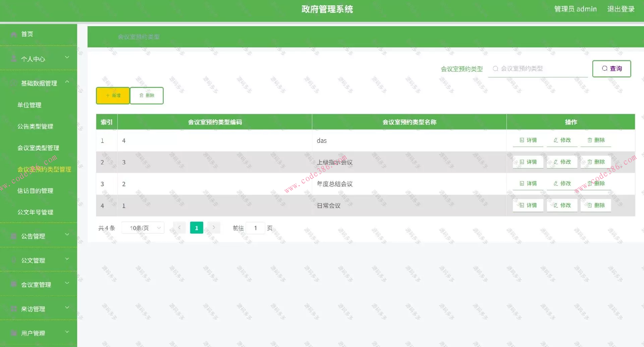Expand the 会议室管理 submenu
This screenshot has height=347, width=644.
point(67,283)
